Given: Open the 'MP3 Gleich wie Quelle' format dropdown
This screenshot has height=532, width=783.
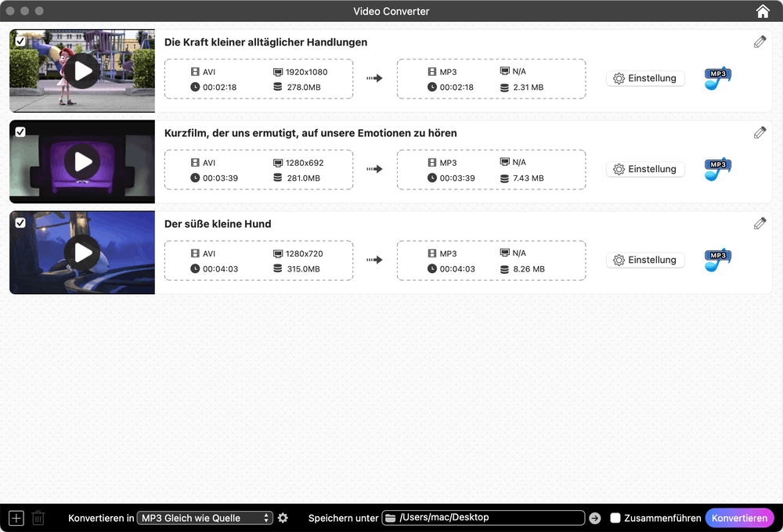Looking at the screenshot, I should pos(204,517).
